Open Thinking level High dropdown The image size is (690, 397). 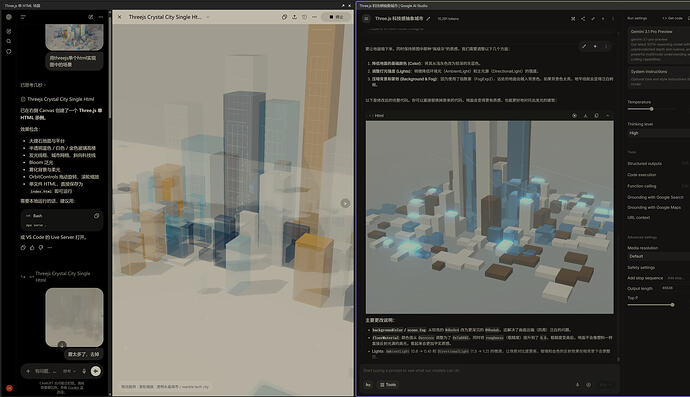coord(659,133)
